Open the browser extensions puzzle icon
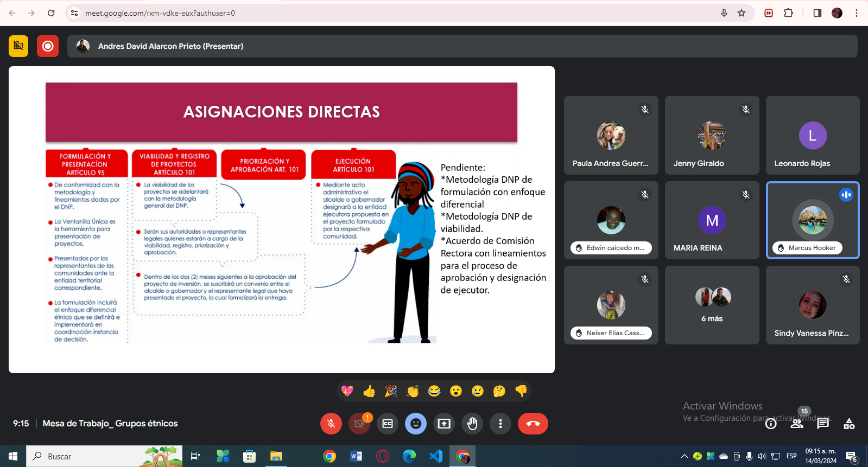The height and width of the screenshot is (467, 868). point(789,13)
